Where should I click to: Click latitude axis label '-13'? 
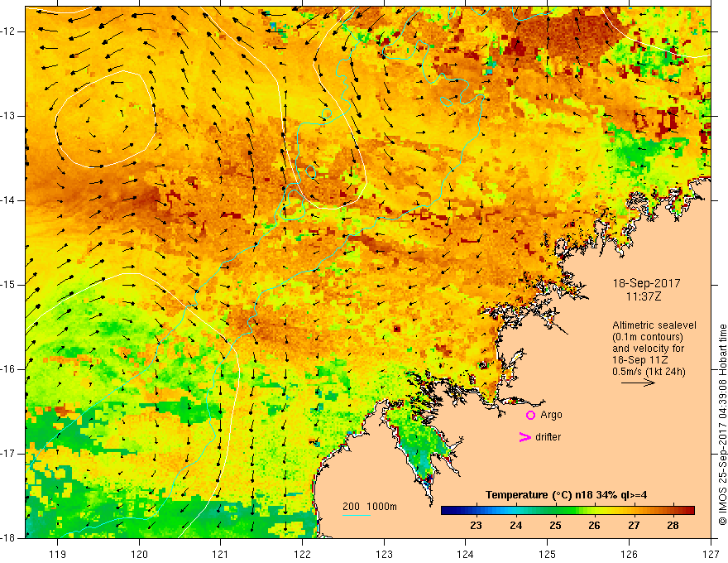8,116
